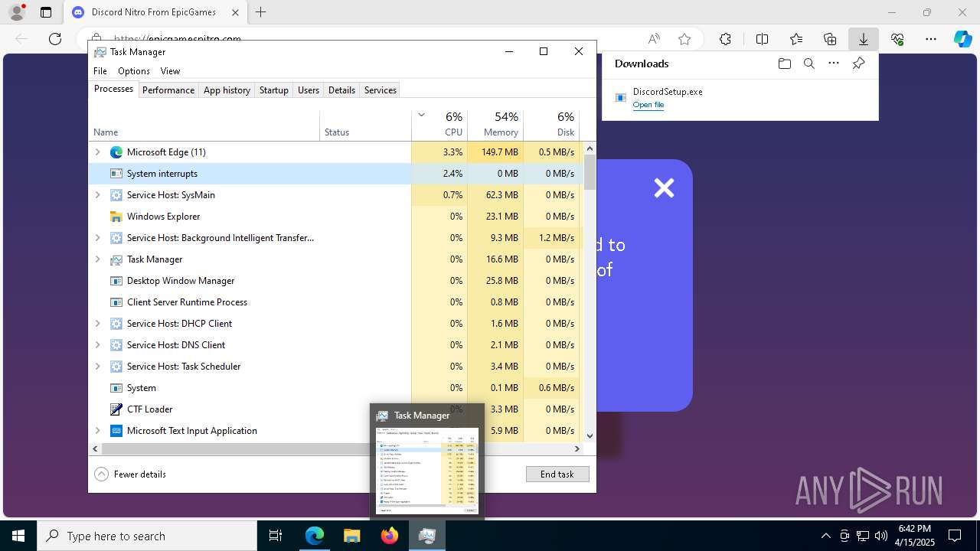This screenshot has height=551, width=980.
Task: Click Read aloud icon in address bar
Action: [654, 39]
